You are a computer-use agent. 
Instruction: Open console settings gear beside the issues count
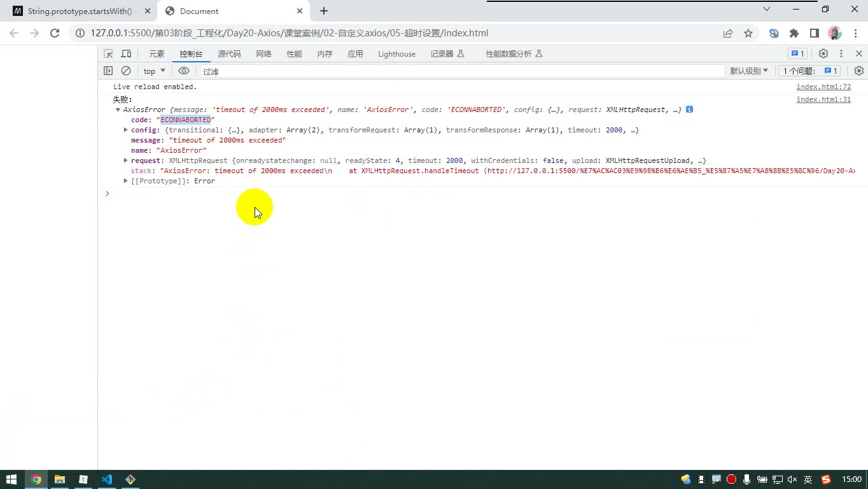858,71
